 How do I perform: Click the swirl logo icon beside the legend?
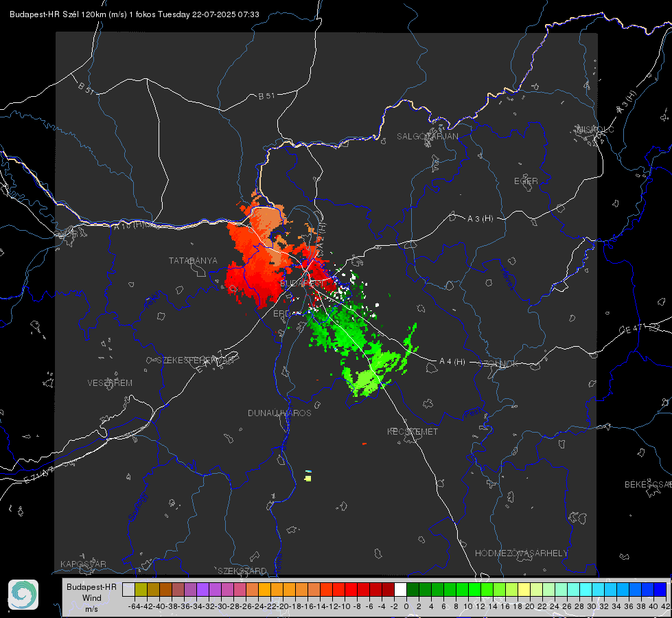pos(23,595)
